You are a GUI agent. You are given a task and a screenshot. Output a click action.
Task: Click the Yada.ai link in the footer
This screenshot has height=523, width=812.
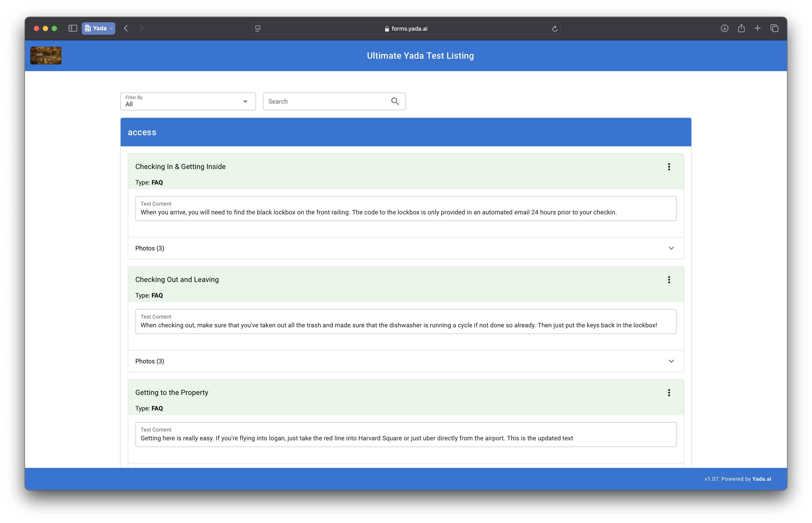[761, 479]
